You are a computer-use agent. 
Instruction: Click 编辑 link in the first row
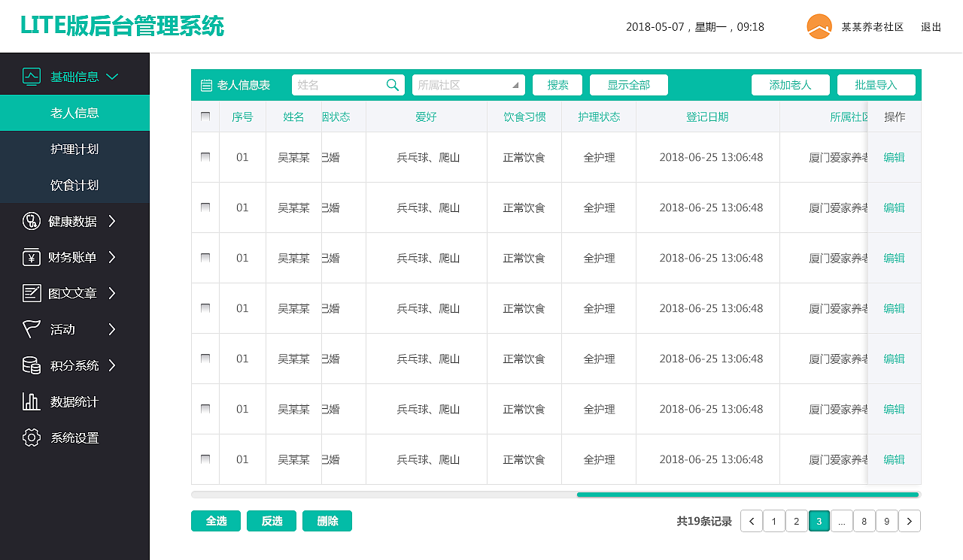[x=894, y=157]
